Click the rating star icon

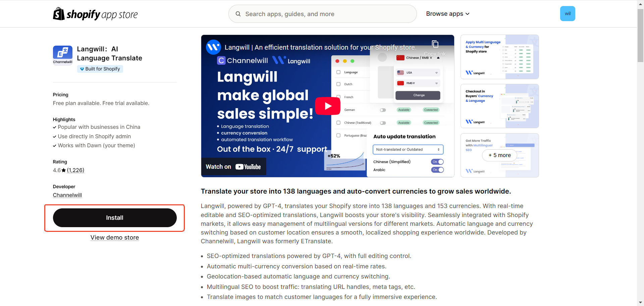64,170
